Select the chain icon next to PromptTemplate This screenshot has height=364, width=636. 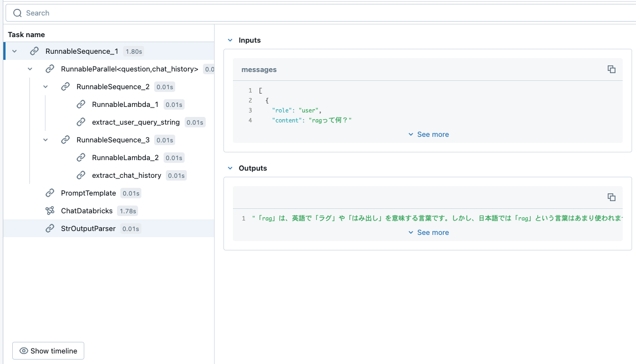pos(49,193)
